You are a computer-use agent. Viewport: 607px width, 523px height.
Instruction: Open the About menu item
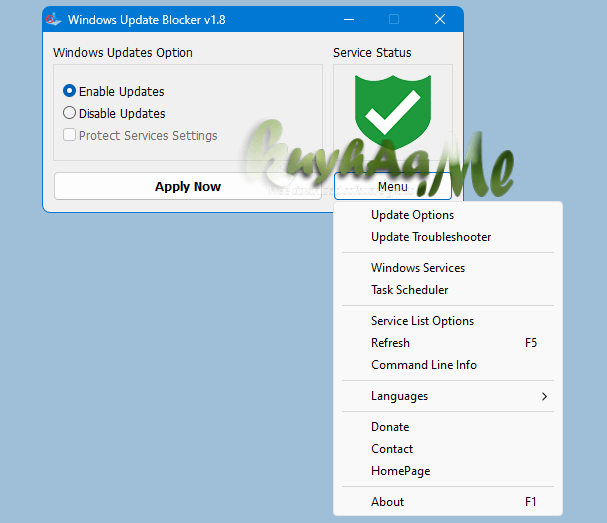tap(448, 502)
